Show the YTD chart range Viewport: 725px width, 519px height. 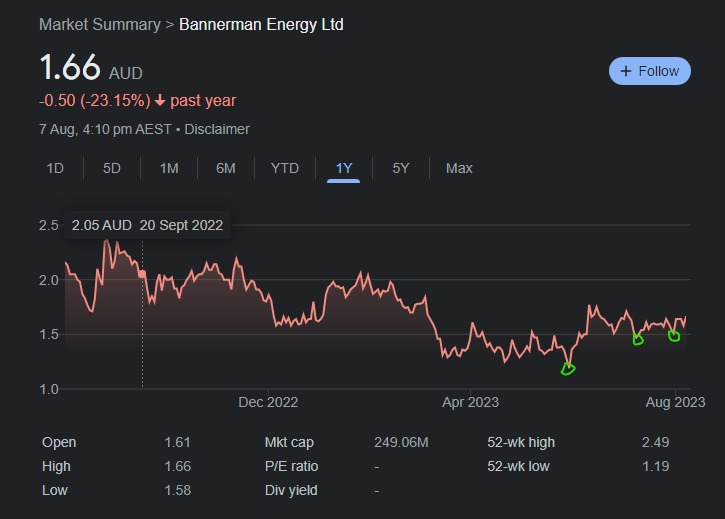(x=285, y=168)
